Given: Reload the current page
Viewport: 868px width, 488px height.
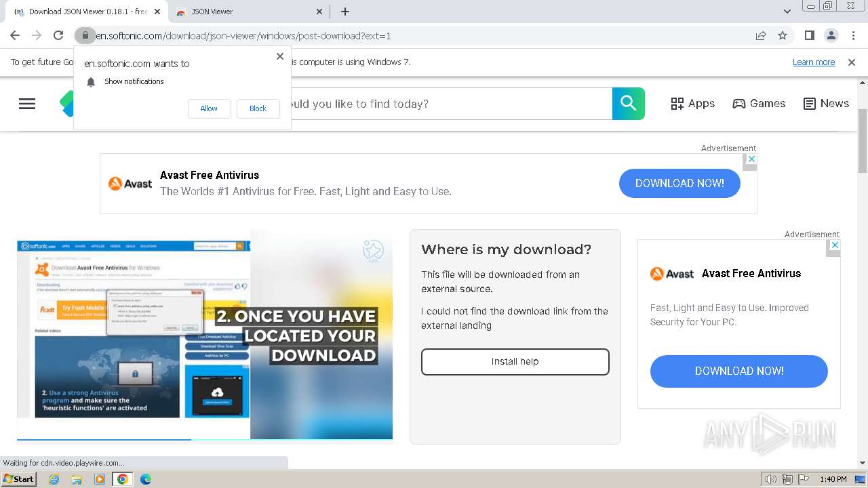Looking at the screenshot, I should [58, 35].
